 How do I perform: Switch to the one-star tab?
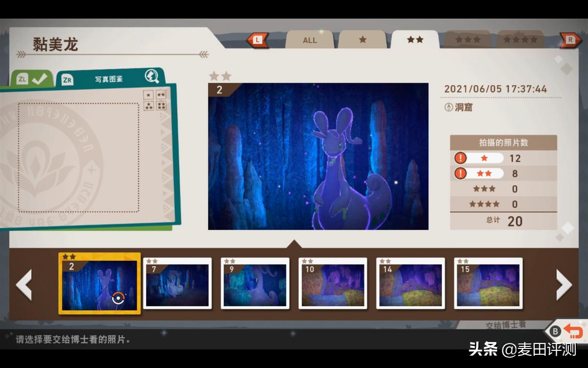[x=363, y=40]
